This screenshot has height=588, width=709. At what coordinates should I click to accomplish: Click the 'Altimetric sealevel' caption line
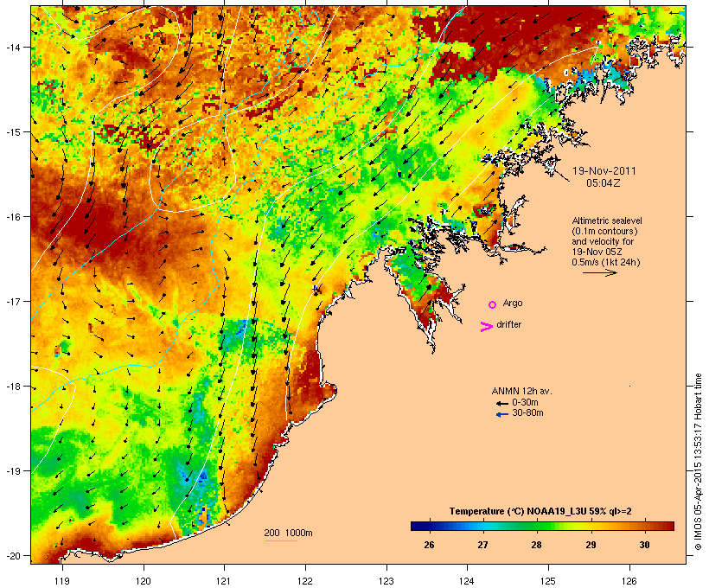coord(607,220)
